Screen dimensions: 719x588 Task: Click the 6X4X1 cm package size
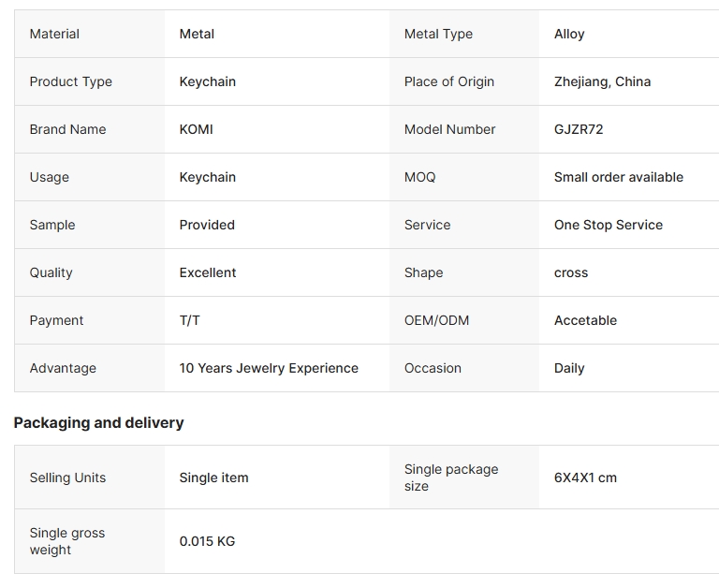585,478
